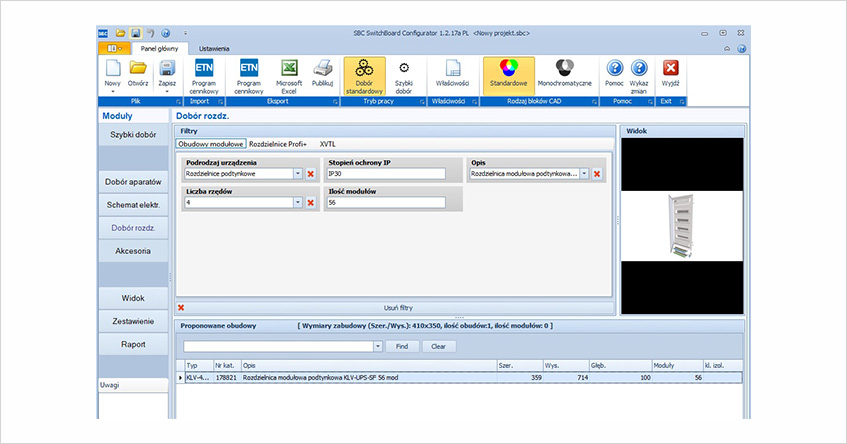Expand Rodzaj bloków CAD group launcher

pyautogui.click(x=594, y=102)
